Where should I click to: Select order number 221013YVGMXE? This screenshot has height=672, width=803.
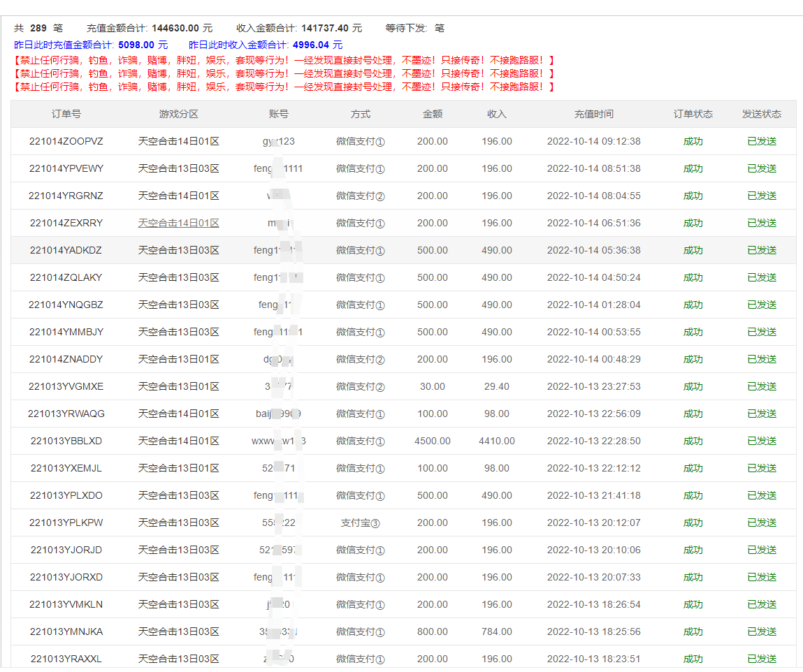[66, 386]
